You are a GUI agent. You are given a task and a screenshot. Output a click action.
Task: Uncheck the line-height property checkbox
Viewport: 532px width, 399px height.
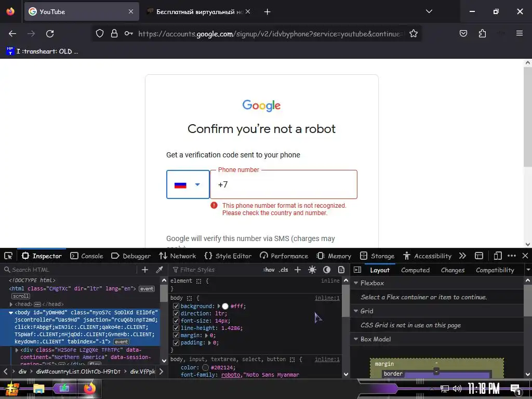pyautogui.click(x=176, y=328)
